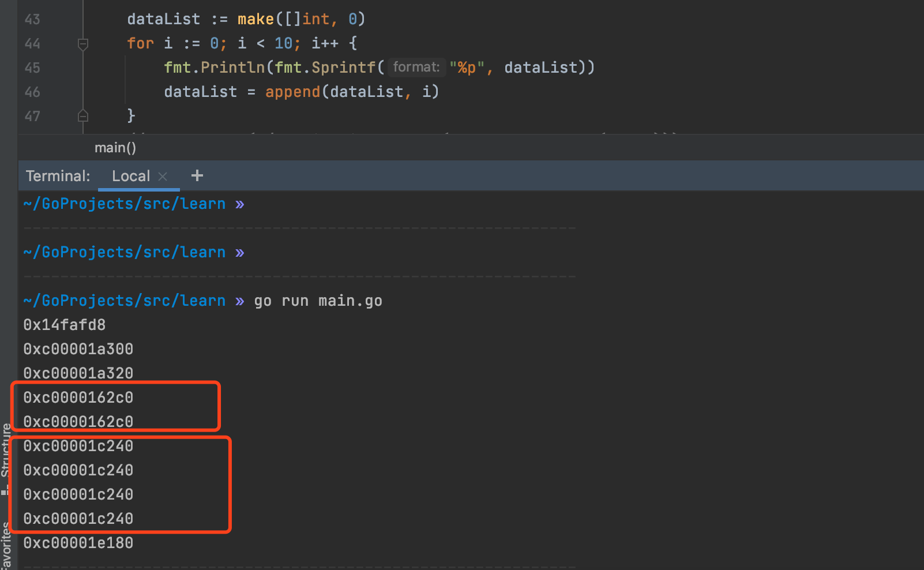This screenshot has width=924, height=570.
Task: Collapse the closing fold marker at line 47
Action: (83, 116)
